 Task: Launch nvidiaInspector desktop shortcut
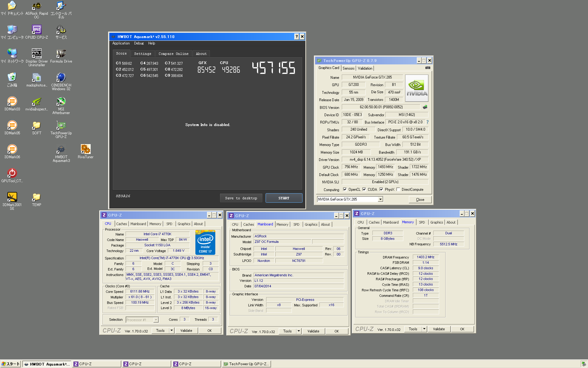(x=36, y=104)
